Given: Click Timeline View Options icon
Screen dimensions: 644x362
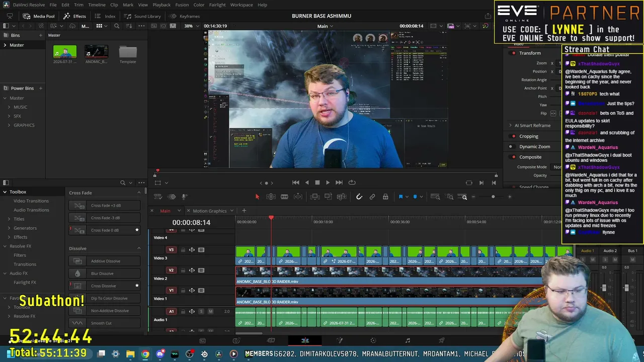Looking at the screenshot, I should point(157,197).
